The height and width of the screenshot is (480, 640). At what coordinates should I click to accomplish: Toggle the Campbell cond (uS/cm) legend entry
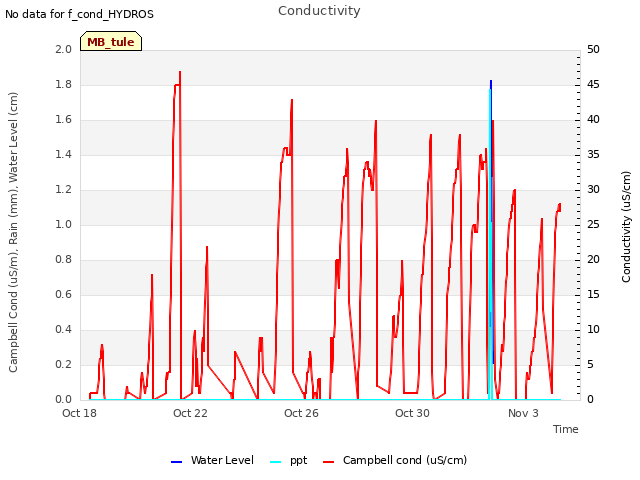(395, 460)
